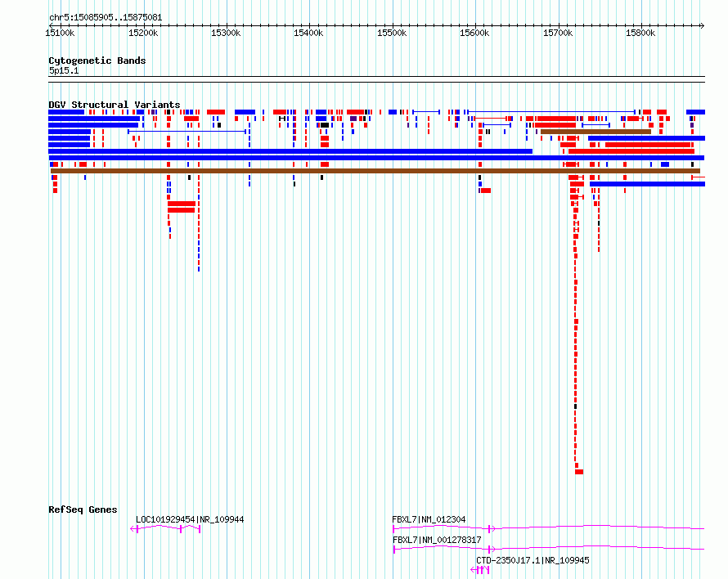Select the 15400k ruler position label
The width and height of the screenshot is (728, 579).
pos(308,33)
